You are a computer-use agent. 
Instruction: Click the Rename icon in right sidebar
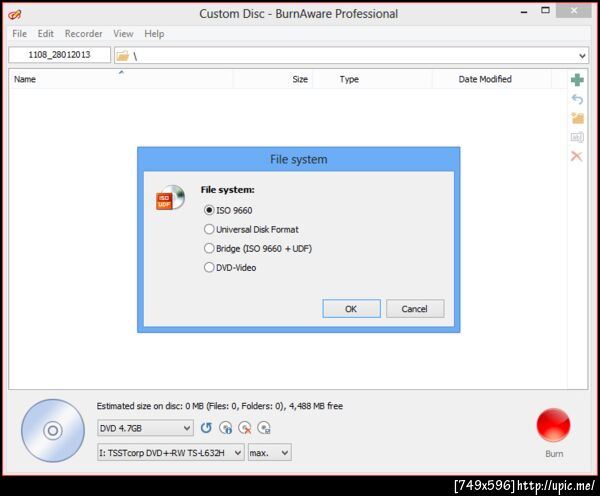(x=577, y=137)
